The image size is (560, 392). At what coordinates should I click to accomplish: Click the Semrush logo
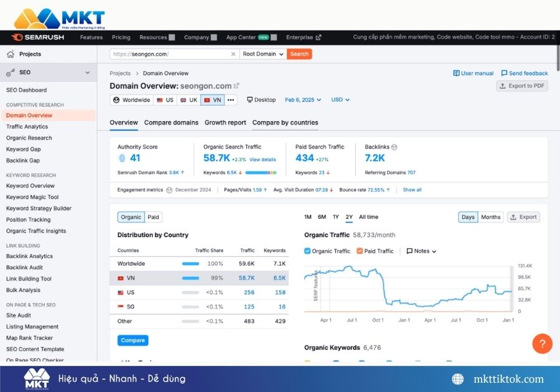(37, 37)
